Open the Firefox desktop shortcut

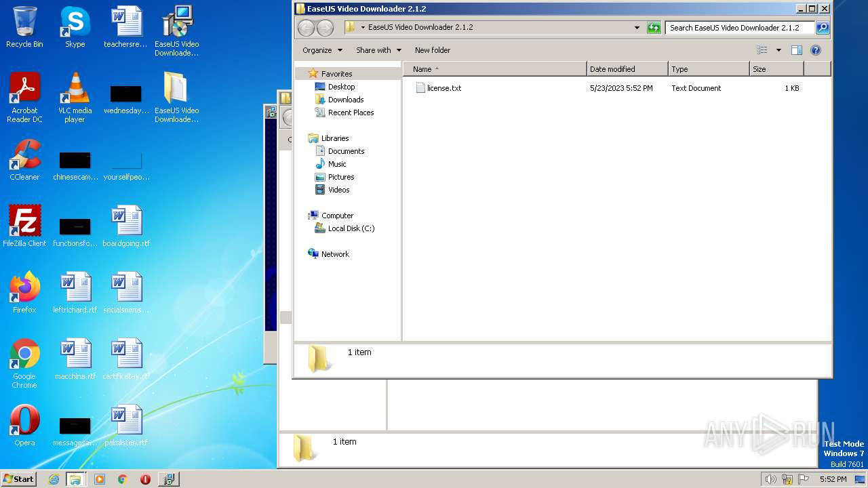pyautogui.click(x=24, y=293)
